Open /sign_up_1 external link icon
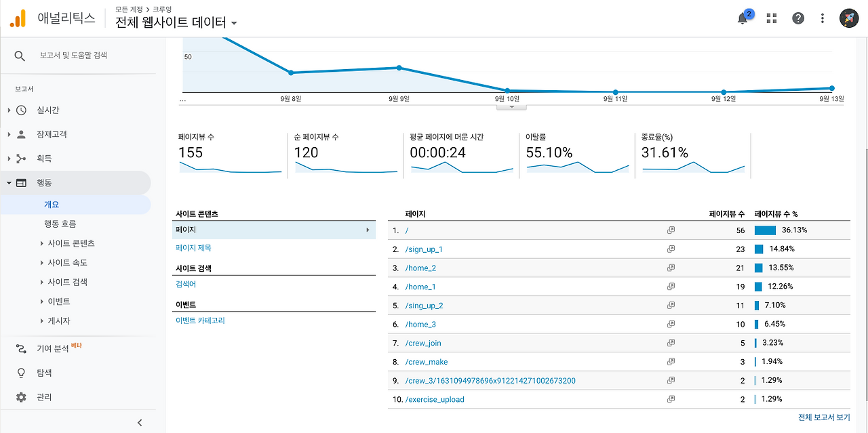Viewport: 868px width, 433px height. tap(671, 249)
